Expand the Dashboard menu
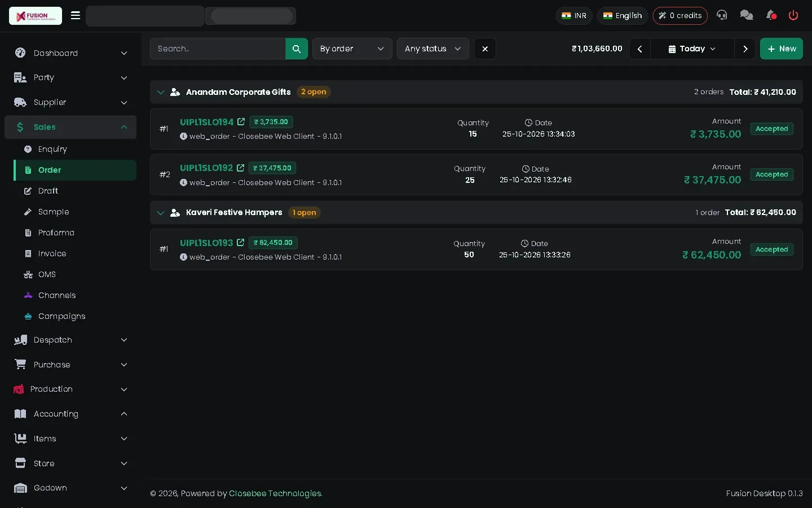 tap(70, 53)
